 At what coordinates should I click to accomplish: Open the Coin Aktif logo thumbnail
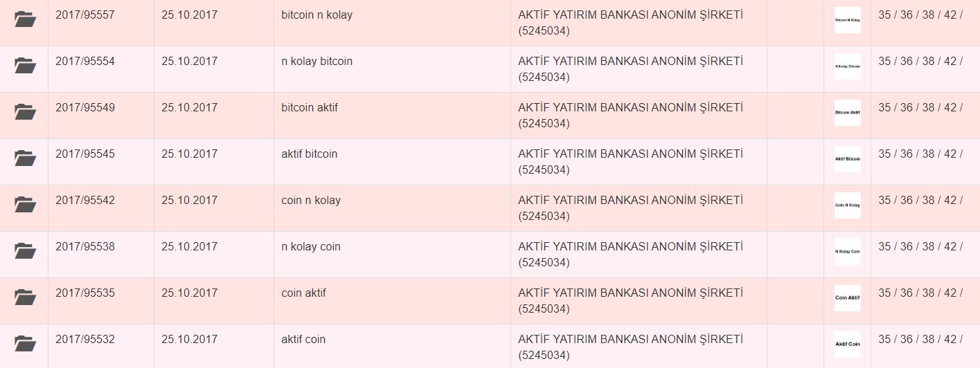[x=848, y=298]
